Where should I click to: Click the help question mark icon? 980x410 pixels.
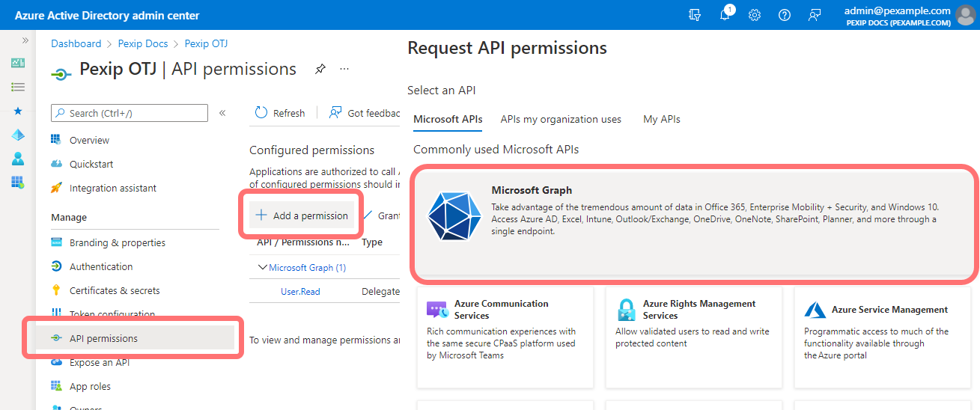click(785, 15)
